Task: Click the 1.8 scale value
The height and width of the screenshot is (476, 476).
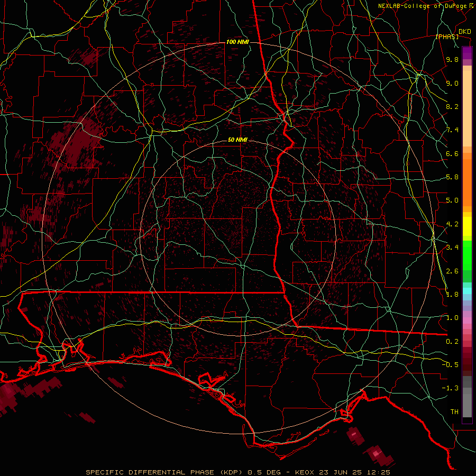Action: [452, 295]
